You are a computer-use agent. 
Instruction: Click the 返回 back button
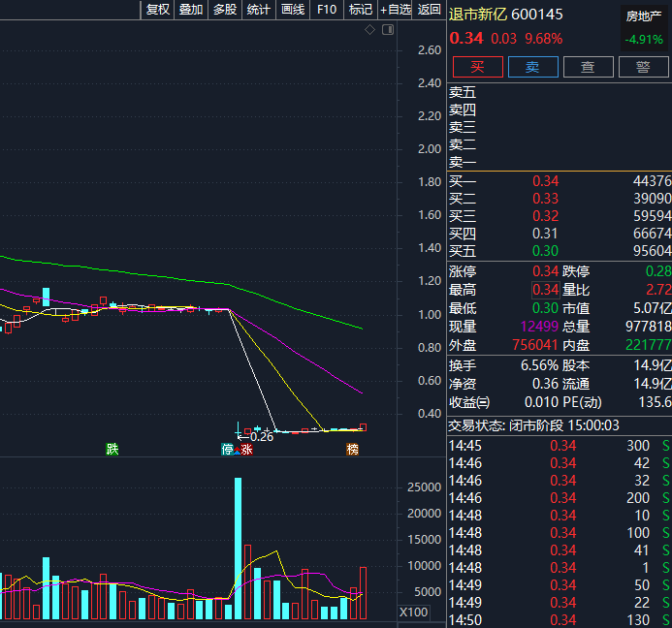pos(429,10)
